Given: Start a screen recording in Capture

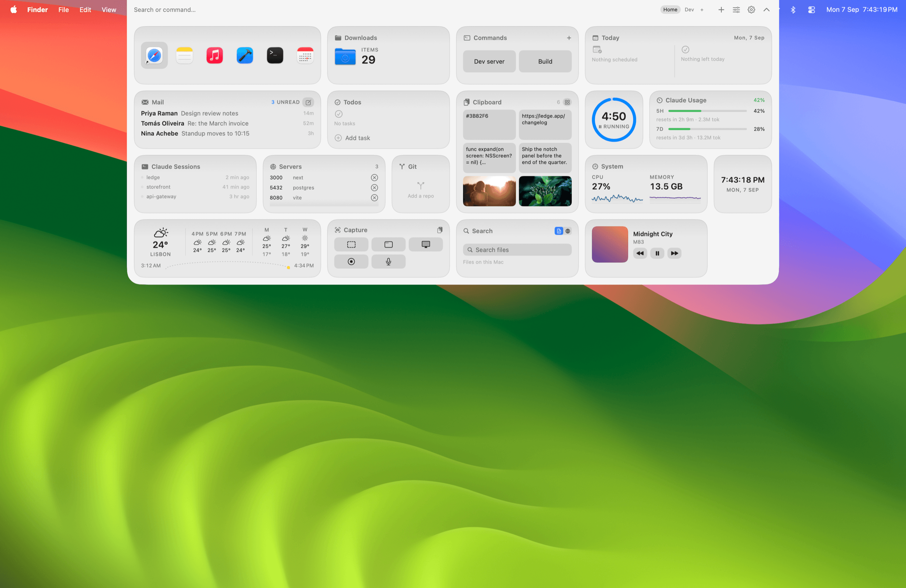Looking at the screenshot, I should (351, 261).
